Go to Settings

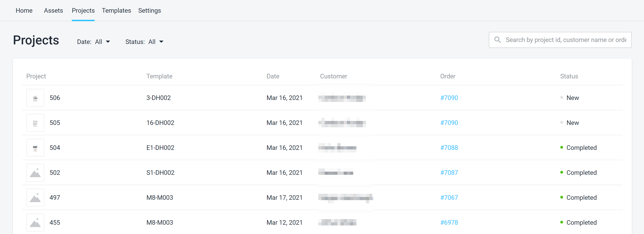(150, 10)
